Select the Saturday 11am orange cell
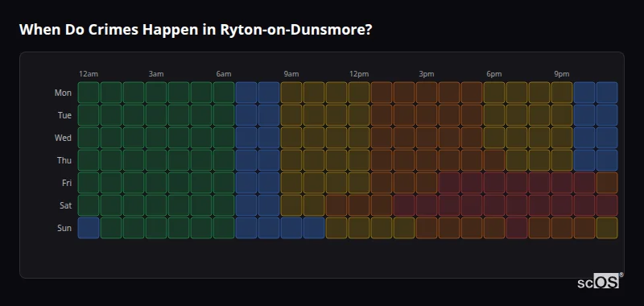The image size is (644, 306). tap(336, 205)
